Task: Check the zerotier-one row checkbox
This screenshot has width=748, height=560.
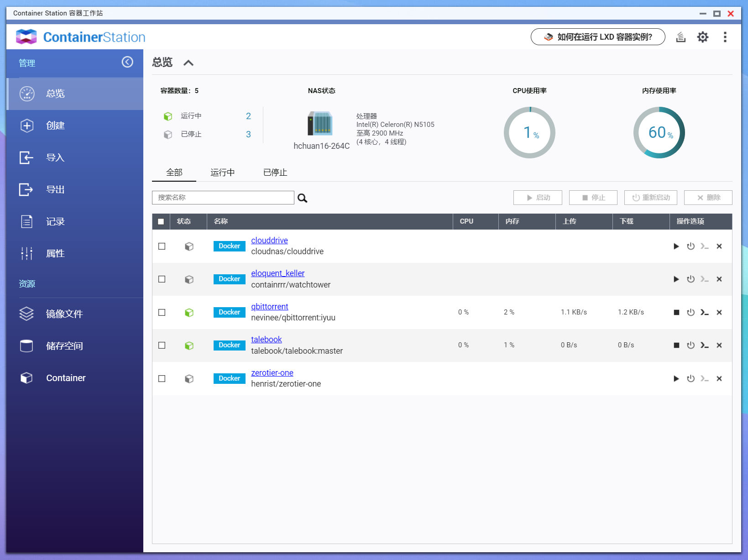Action: pyautogui.click(x=162, y=378)
